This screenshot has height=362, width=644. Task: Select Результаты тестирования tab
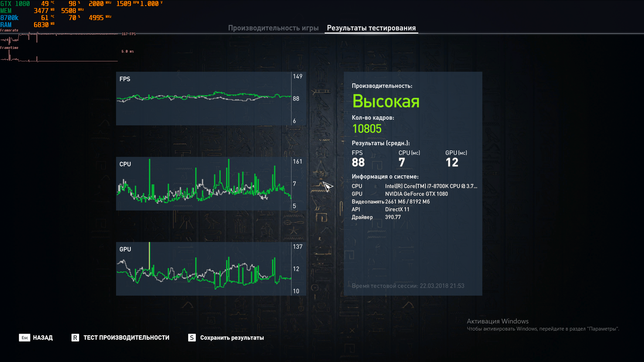click(x=371, y=28)
